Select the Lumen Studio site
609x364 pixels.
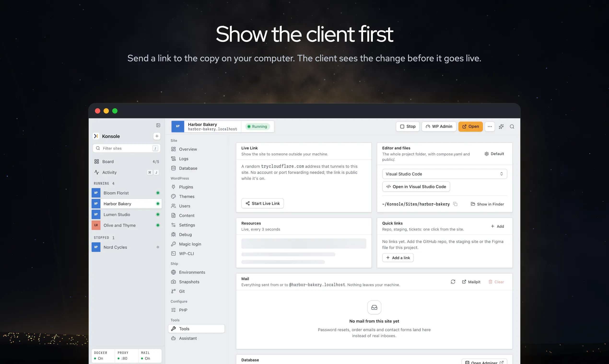(126, 214)
